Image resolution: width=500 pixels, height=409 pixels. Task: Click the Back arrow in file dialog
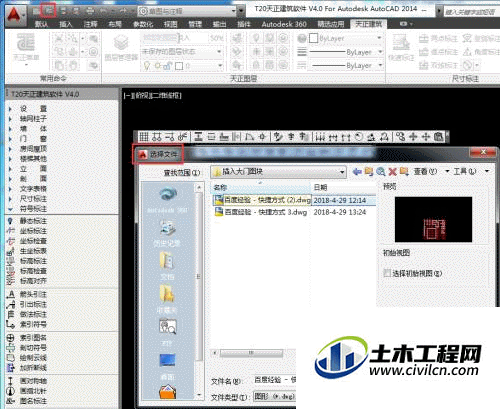[357, 172]
